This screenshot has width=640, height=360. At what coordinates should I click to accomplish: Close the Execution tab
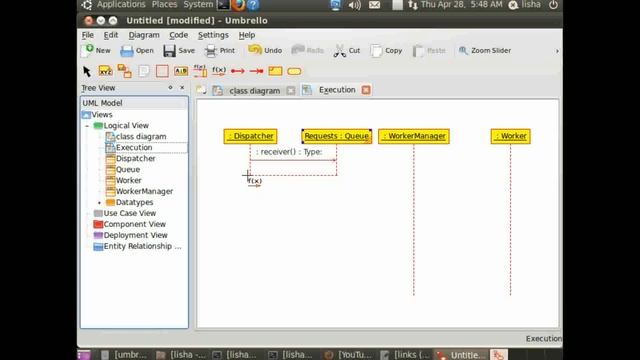coord(366,90)
